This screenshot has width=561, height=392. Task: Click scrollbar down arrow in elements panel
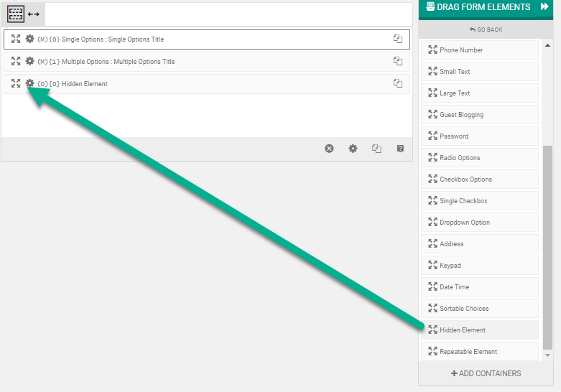(x=548, y=355)
